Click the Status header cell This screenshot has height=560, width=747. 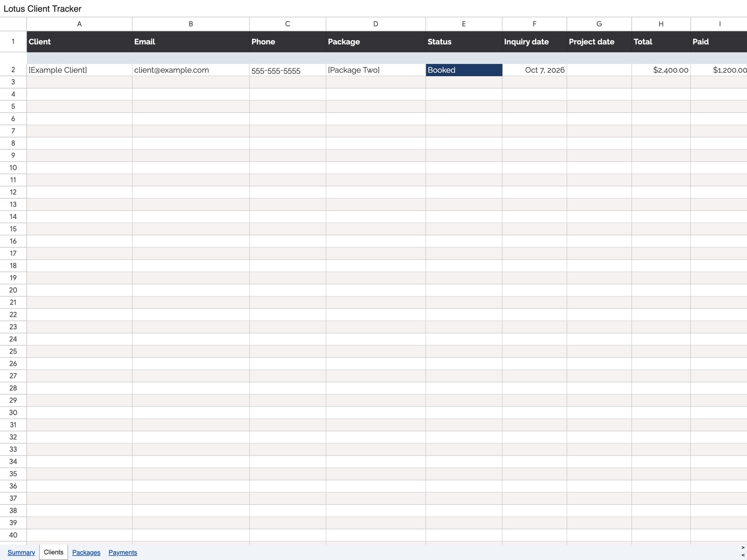tap(464, 42)
